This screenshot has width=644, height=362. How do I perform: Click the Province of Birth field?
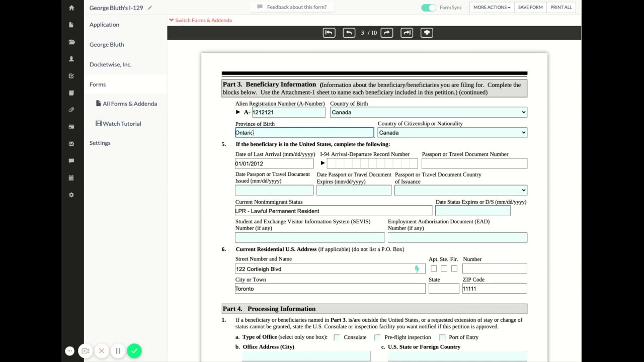(x=304, y=133)
